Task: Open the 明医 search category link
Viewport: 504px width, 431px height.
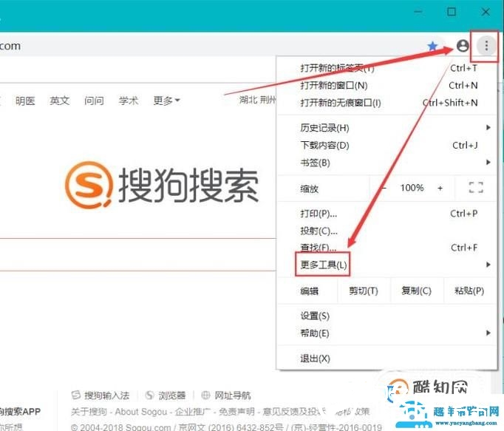Action: pyautogui.click(x=25, y=101)
